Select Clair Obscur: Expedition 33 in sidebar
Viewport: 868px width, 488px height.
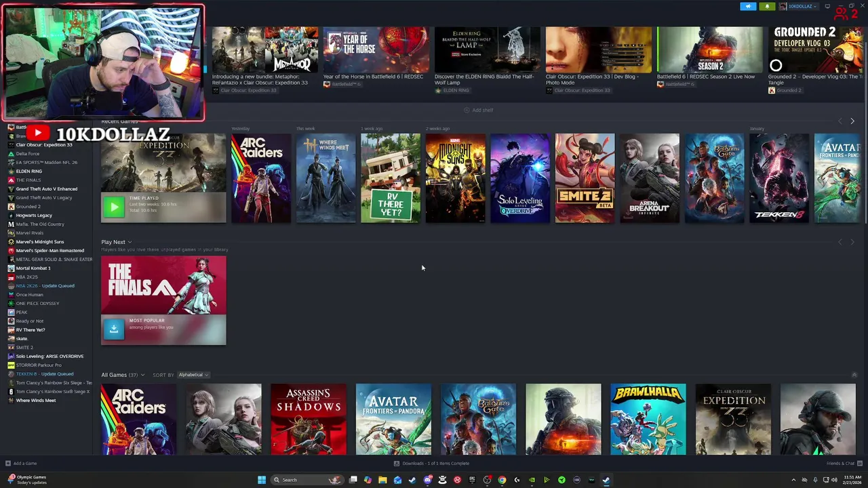click(x=44, y=145)
